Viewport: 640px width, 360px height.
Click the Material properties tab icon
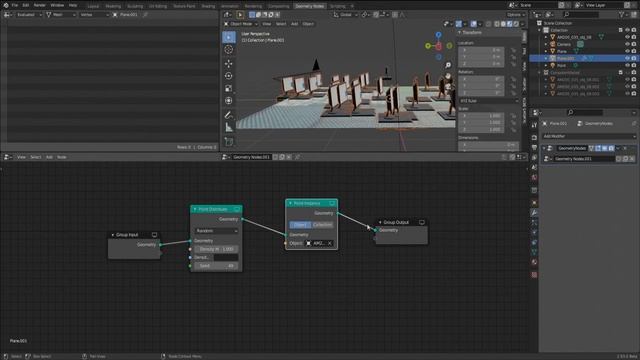pos(534,262)
